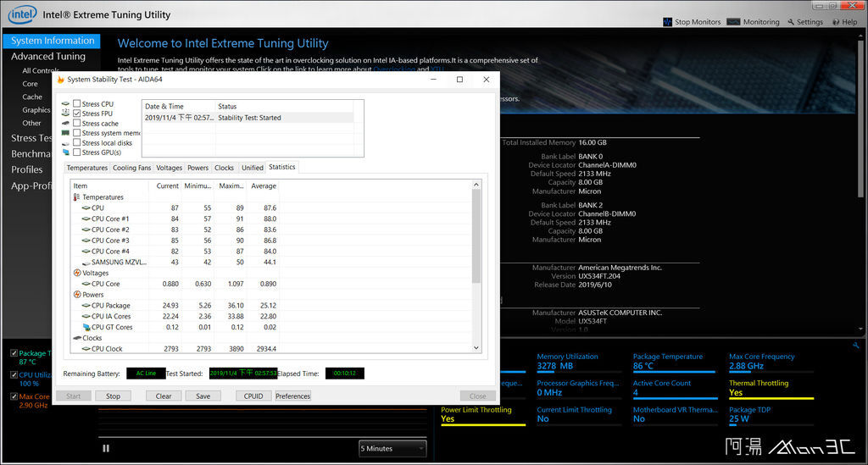Screen dimensions: 868x465
Task: Switch to the Temperatures tab
Action: 87,168
